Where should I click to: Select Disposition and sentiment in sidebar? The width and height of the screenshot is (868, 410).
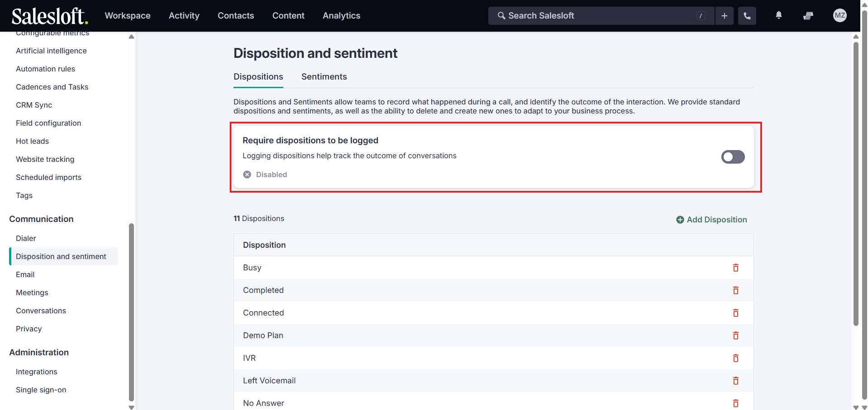click(x=63, y=256)
